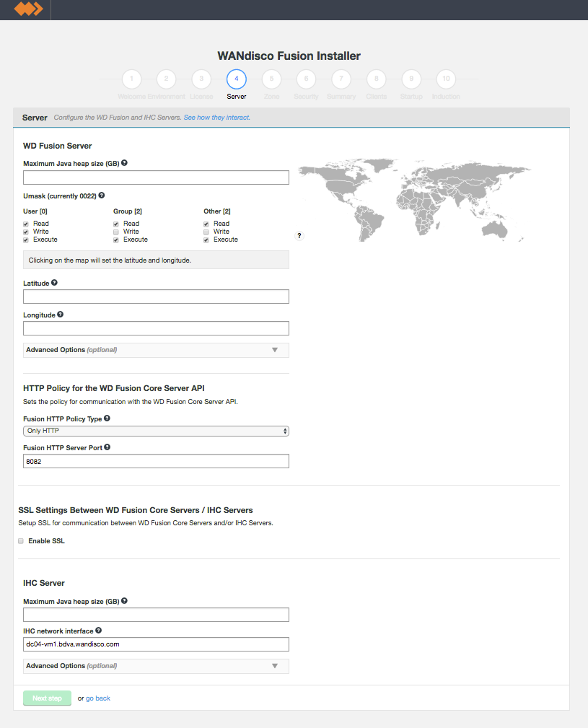The height and width of the screenshot is (728, 588).
Task: Expand IHC Server Advanced Options
Action: pos(156,666)
